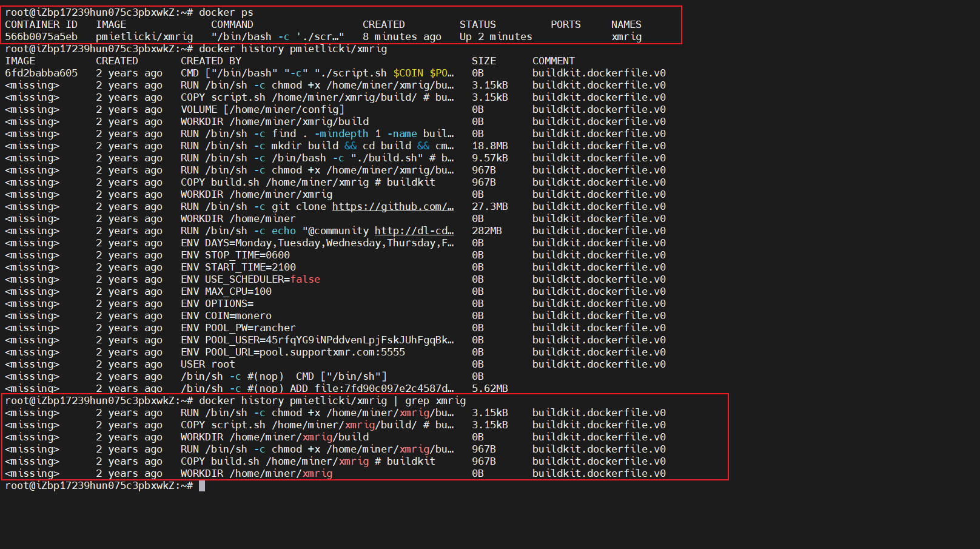Click the ENV COIN=monero text
The image size is (980, 549).
226,315
